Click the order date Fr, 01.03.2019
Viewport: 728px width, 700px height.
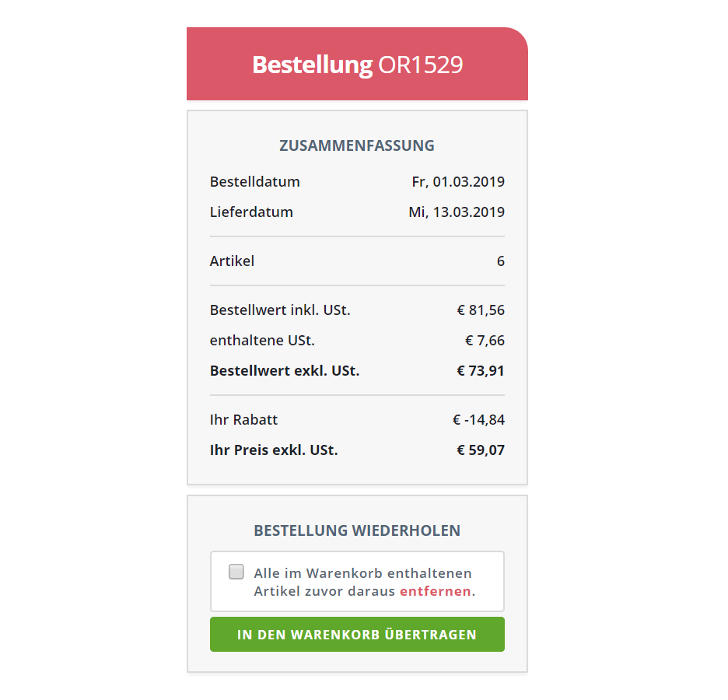pyautogui.click(x=458, y=181)
